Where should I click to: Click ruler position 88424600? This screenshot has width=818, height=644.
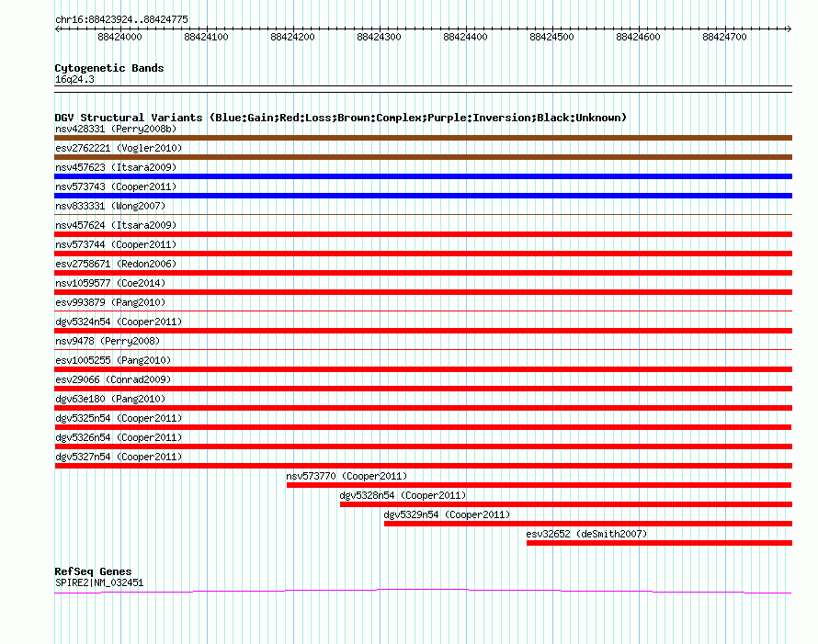click(638, 37)
